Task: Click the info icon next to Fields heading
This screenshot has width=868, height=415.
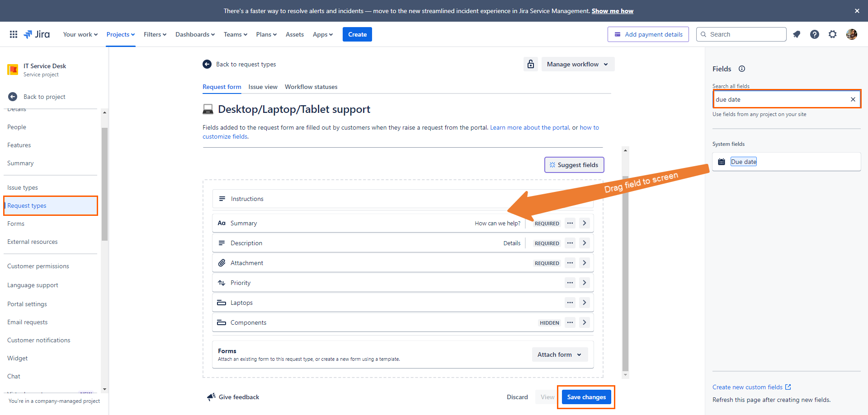Action: [x=741, y=69]
